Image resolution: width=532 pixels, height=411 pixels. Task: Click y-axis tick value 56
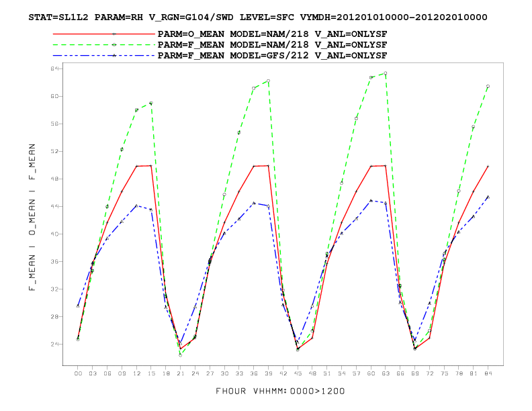click(x=55, y=124)
